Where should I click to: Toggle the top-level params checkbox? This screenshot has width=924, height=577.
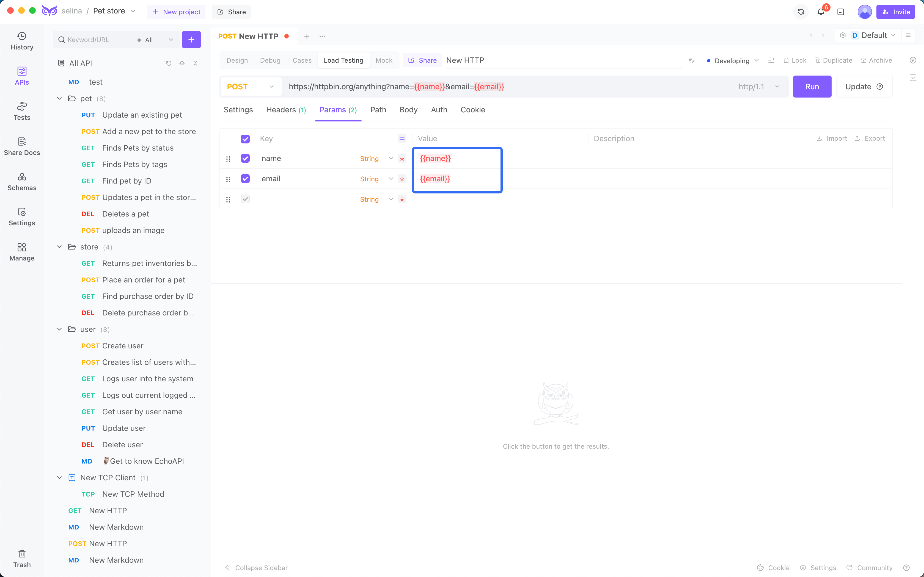[x=246, y=138]
